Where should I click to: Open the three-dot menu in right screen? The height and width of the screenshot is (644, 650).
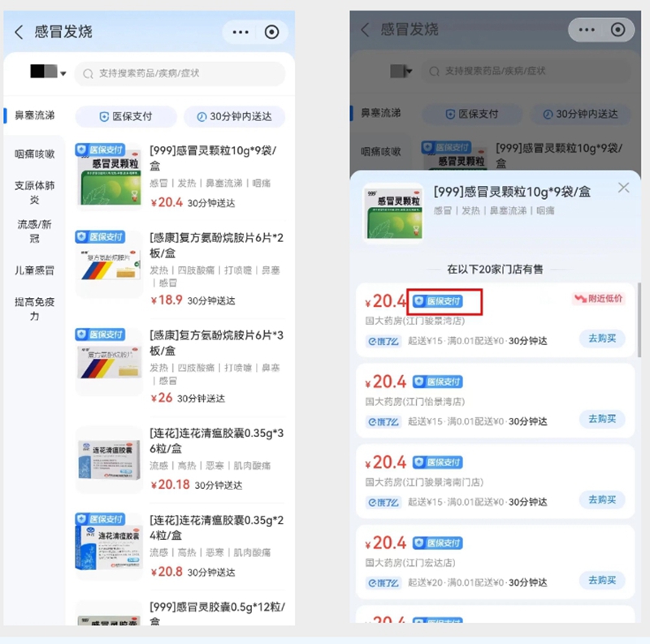pos(587,30)
